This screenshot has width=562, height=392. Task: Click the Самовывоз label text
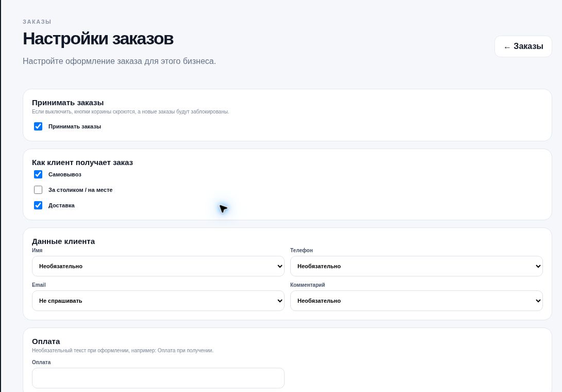(x=65, y=175)
